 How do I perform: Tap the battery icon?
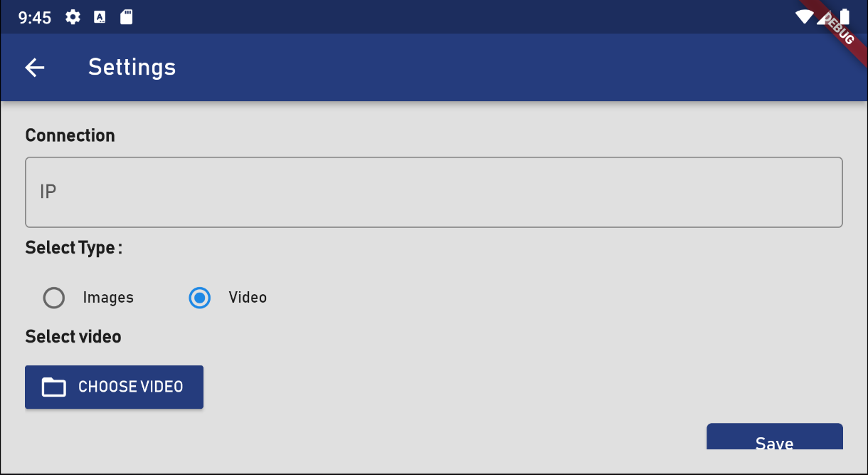coord(845,17)
